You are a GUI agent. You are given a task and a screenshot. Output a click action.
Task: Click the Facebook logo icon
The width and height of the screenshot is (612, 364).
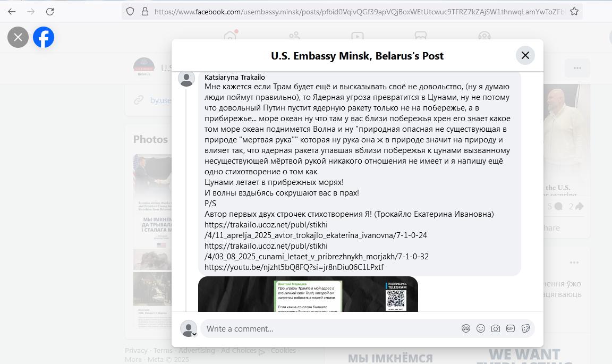click(44, 37)
